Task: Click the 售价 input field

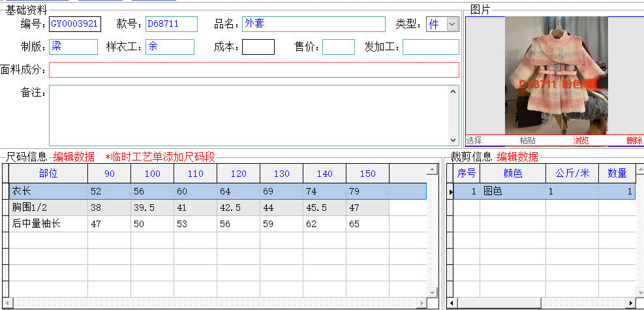Action: click(339, 47)
